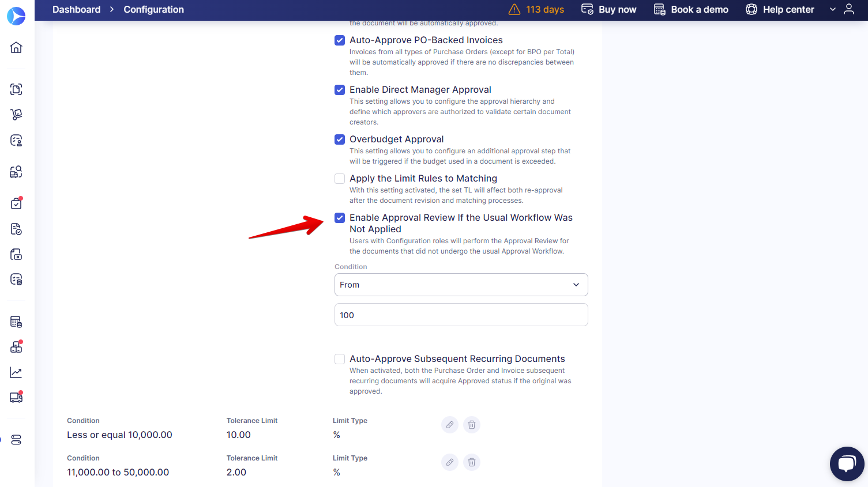Edit the Less or equal 10,000.00 rule
Screen dimensions: 868x487
[450, 425]
